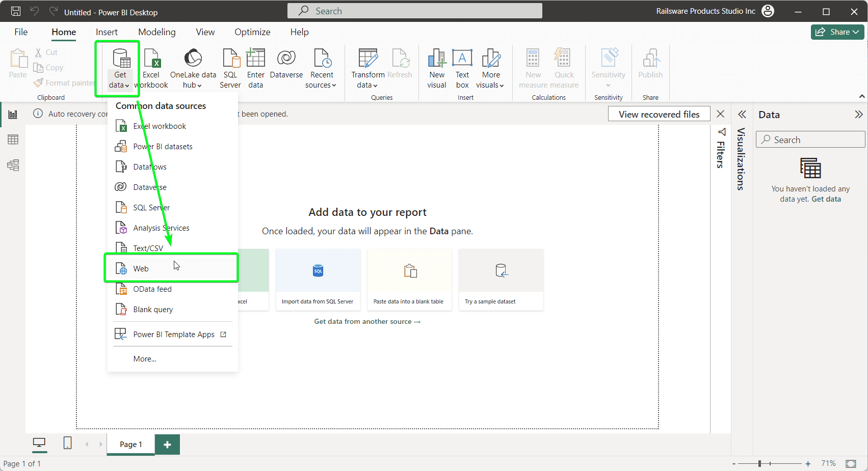This screenshot has height=471, width=868.
Task: Open the Share button dropdown
Action: pos(837,32)
